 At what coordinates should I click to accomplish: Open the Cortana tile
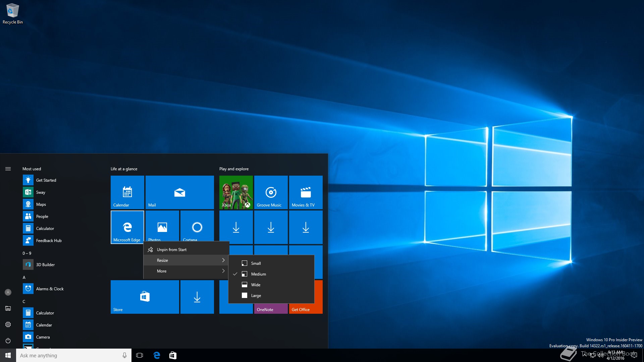tap(197, 226)
